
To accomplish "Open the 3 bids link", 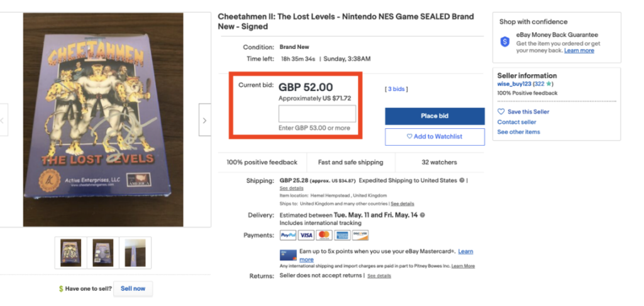I will tap(396, 89).
